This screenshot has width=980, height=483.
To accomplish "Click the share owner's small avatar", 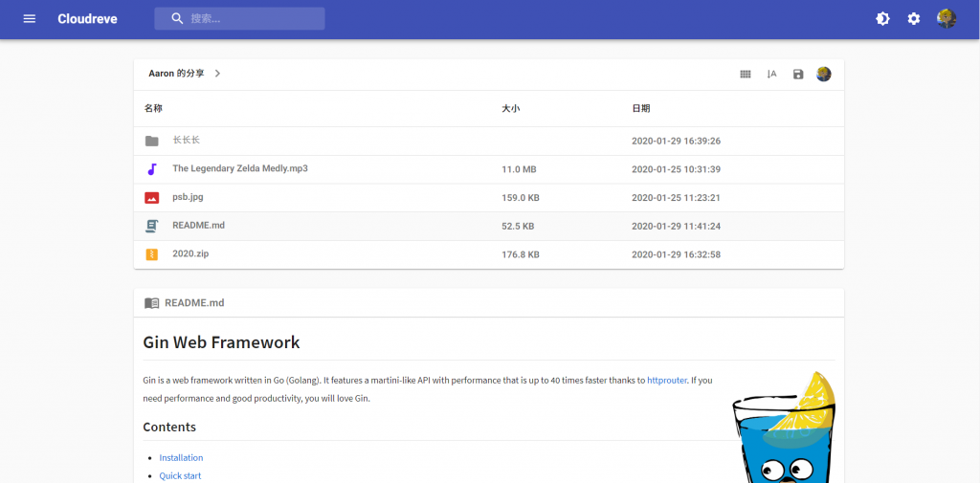I will [x=823, y=75].
